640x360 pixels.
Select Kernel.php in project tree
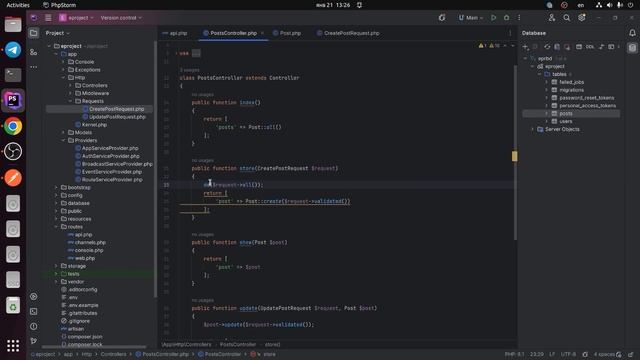pos(94,125)
